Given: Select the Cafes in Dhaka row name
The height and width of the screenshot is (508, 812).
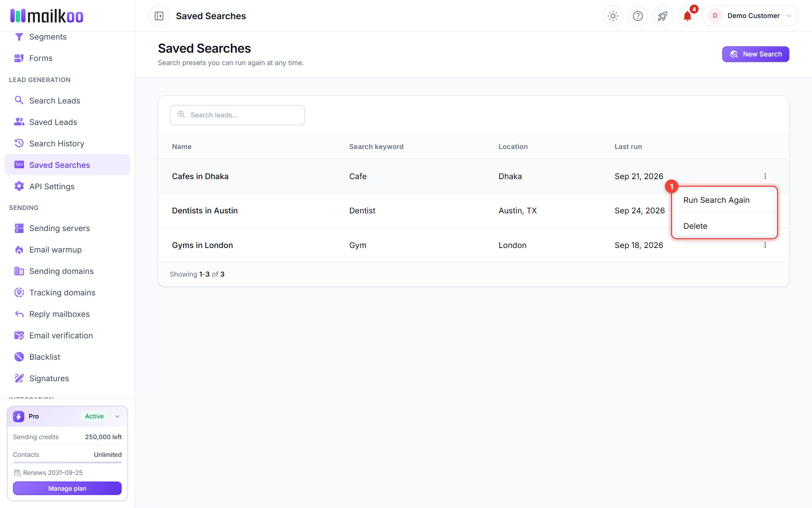Looking at the screenshot, I should [x=200, y=176].
